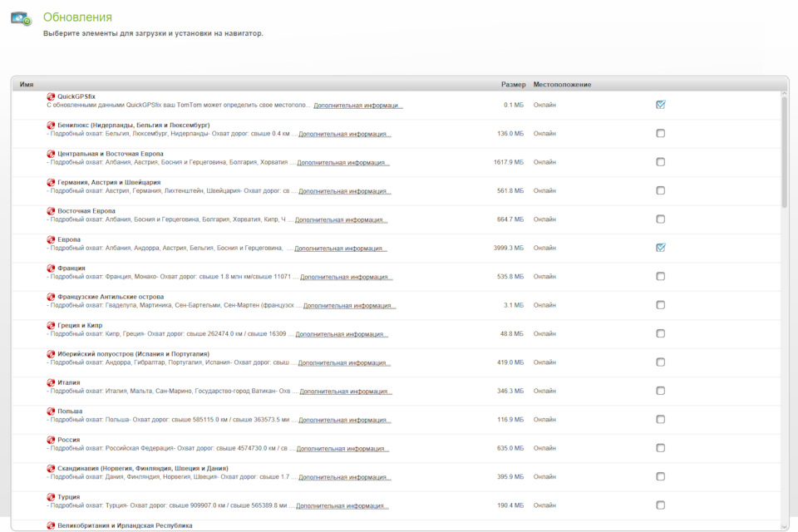Click the Франция map globe icon
The width and height of the screenshot is (798, 532).
(51, 268)
